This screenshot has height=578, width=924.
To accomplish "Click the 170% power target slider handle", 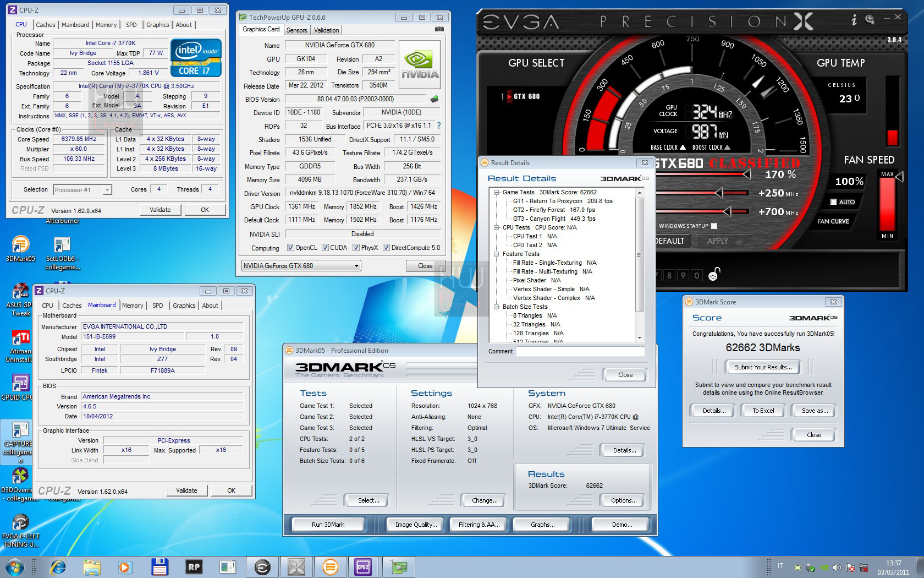I will (746, 174).
